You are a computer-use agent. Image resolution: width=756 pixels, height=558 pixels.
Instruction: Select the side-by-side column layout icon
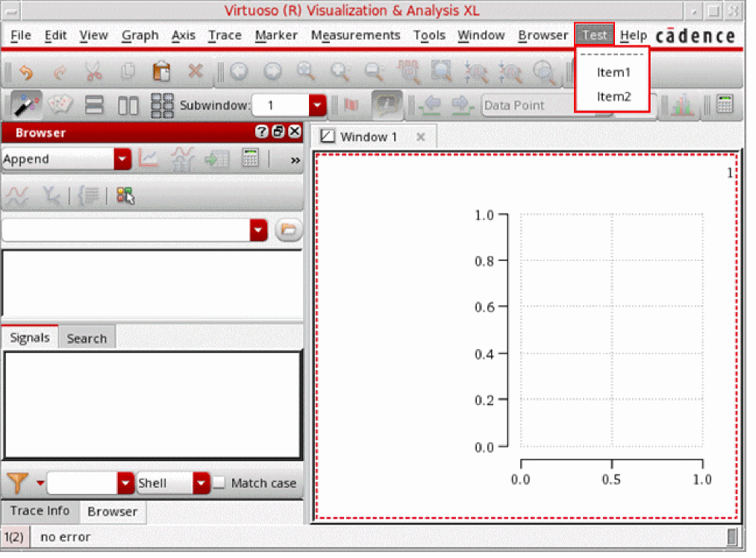(128, 105)
